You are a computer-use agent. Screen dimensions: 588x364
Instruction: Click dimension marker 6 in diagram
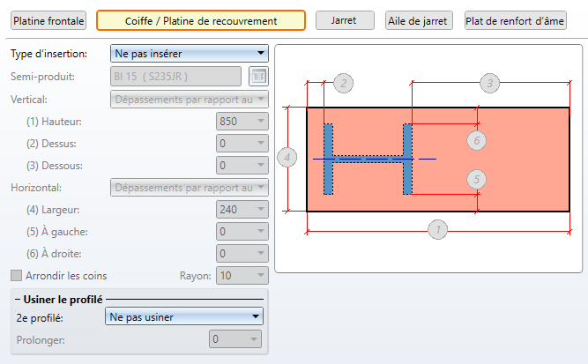coord(476,139)
